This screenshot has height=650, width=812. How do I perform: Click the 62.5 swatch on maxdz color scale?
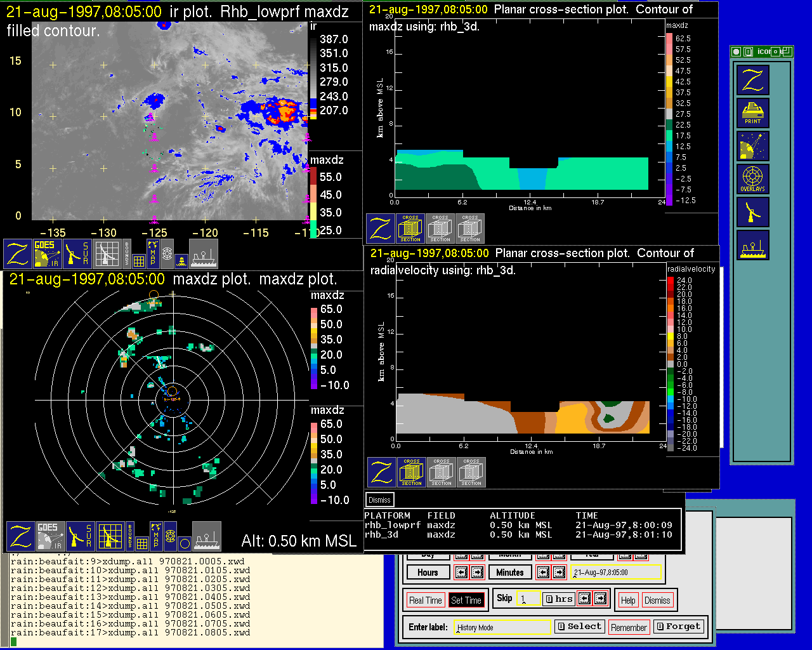pyautogui.click(x=669, y=38)
